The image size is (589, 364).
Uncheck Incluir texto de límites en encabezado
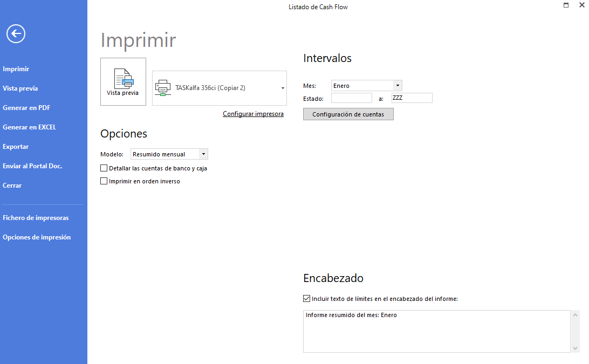click(x=306, y=299)
